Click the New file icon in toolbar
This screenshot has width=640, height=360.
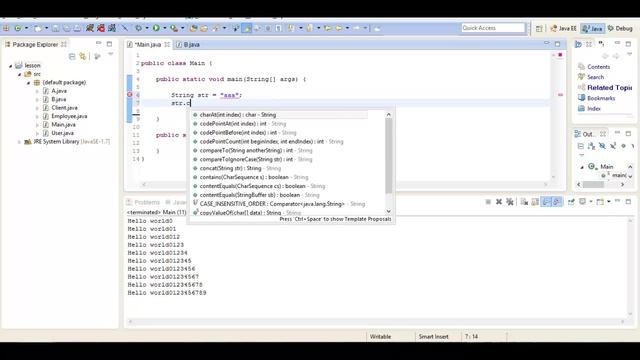click(38, 28)
